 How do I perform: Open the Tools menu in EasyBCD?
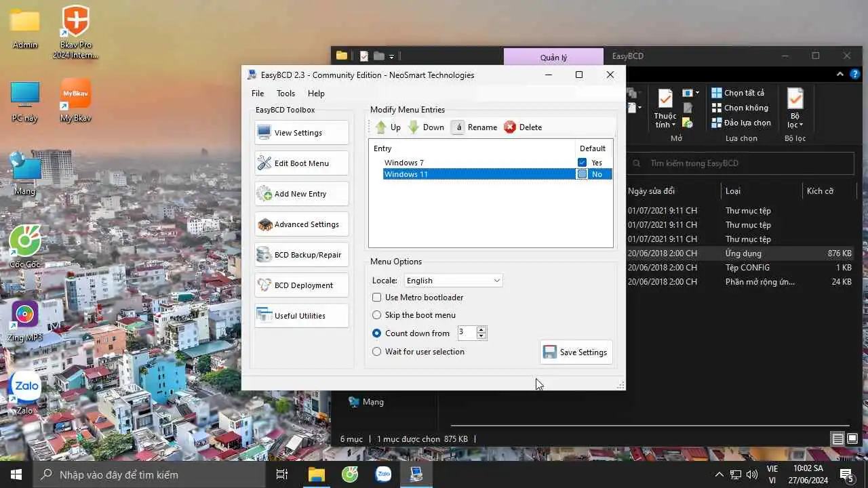285,94
